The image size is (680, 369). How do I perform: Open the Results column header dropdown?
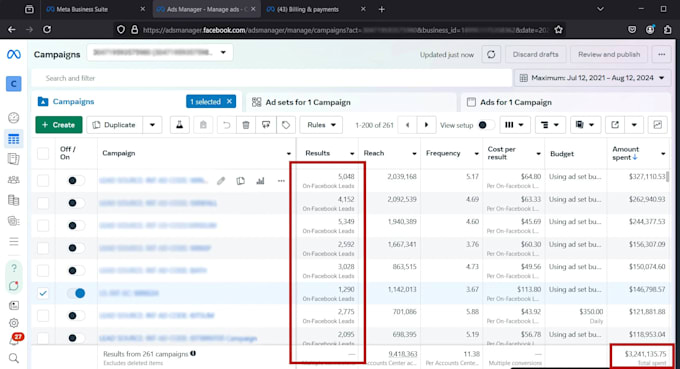(352, 153)
